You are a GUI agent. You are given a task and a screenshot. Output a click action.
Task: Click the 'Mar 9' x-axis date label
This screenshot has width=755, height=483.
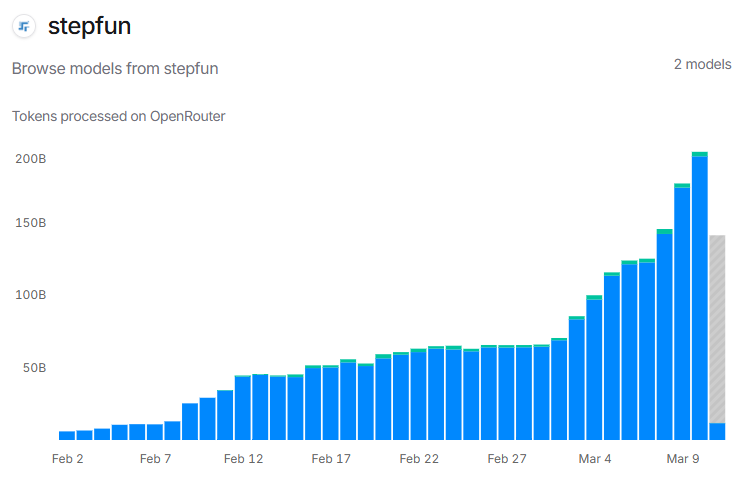coord(681,459)
